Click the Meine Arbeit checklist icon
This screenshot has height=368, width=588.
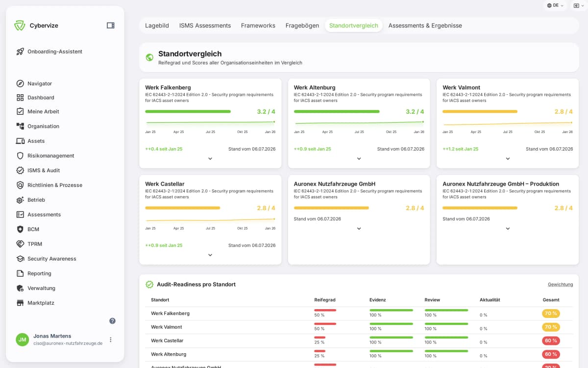20,111
